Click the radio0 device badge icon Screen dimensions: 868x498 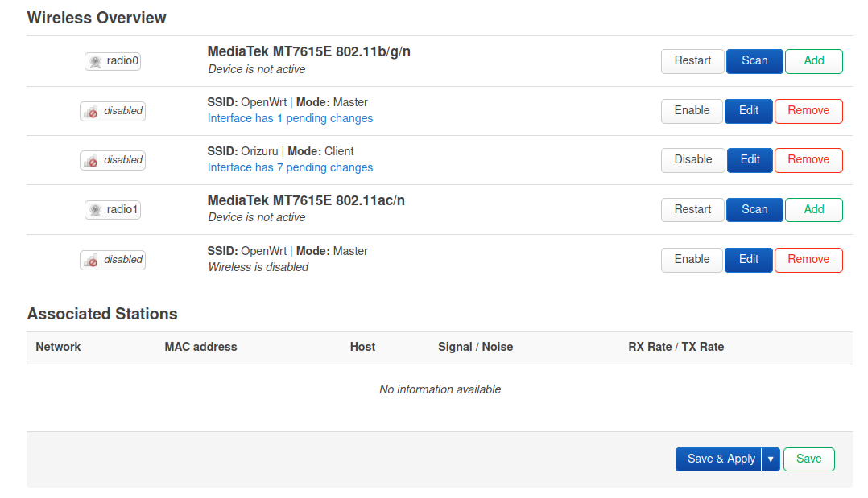(x=112, y=61)
